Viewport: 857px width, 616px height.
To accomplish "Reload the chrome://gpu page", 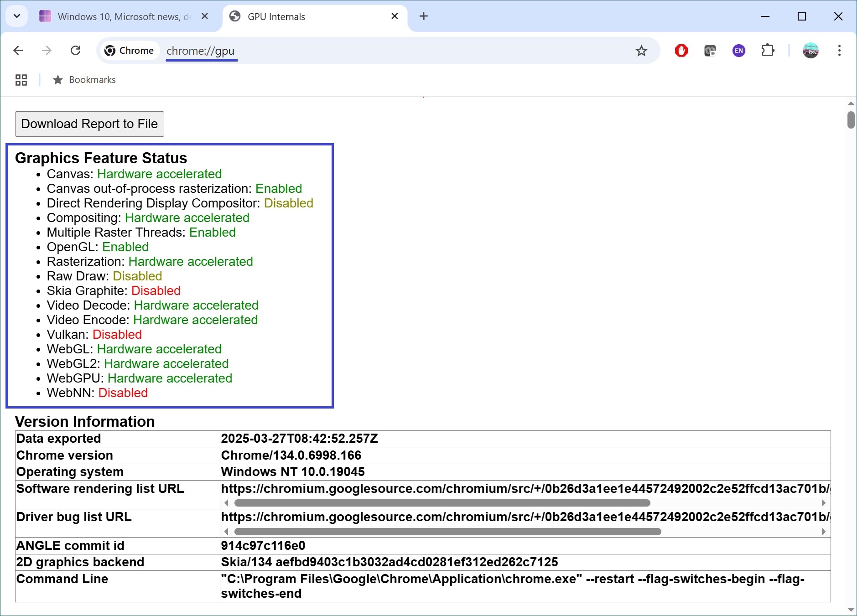I will coord(76,51).
